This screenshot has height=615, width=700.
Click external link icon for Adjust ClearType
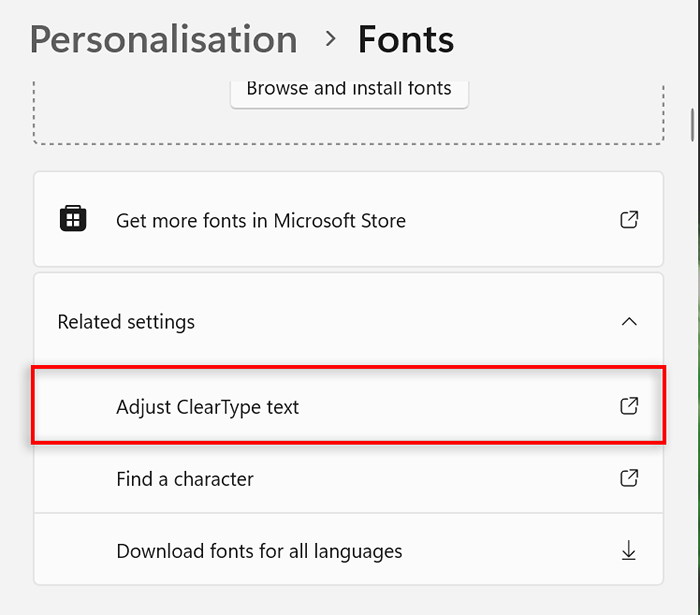click(629, 406)
